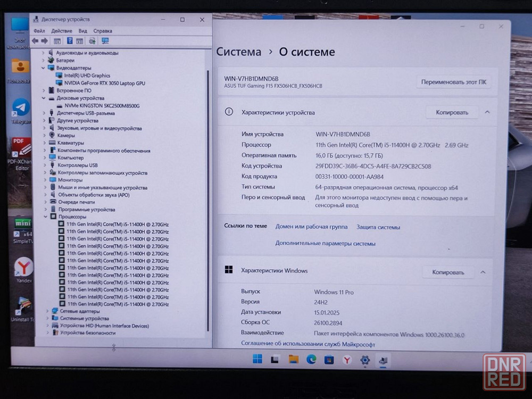Open the 'Справка' menu
This screenshot has height=399, width=532.
pyautogui.click(x=103, y=31)
